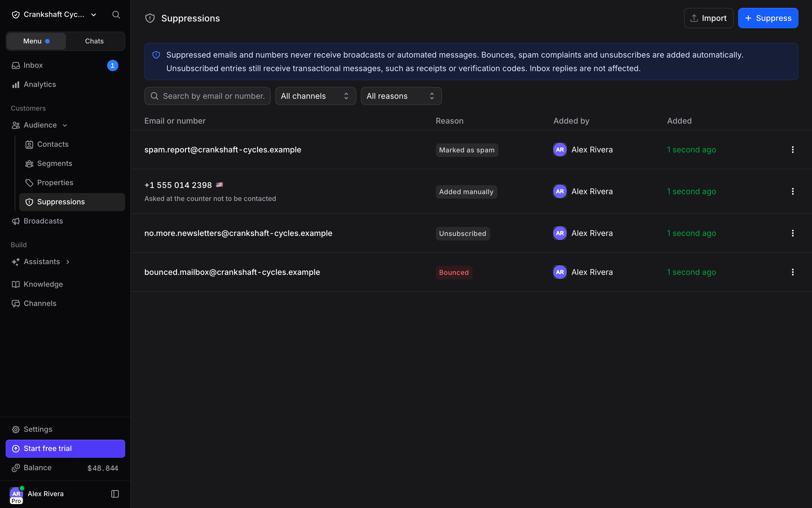Open the Crankshaft Cycles workspace switcher
Viewport: 812px width, 508px height.
54,14
